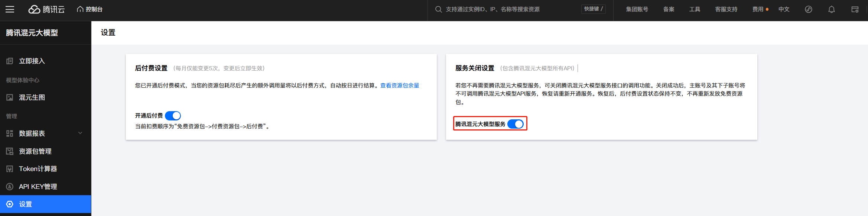Open the 集团账号 menu
Viewport: 868px width, 216px height.
pos(637,9)
